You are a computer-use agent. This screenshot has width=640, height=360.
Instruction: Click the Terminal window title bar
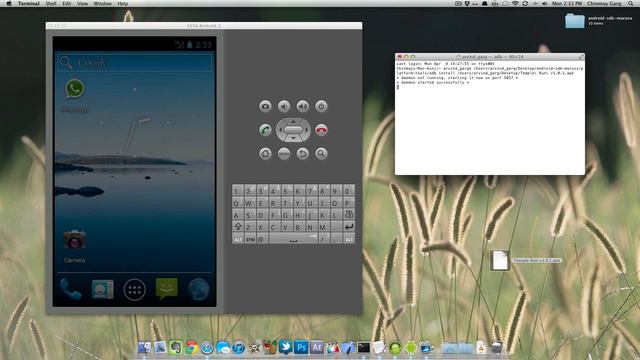tap(490, 57)
